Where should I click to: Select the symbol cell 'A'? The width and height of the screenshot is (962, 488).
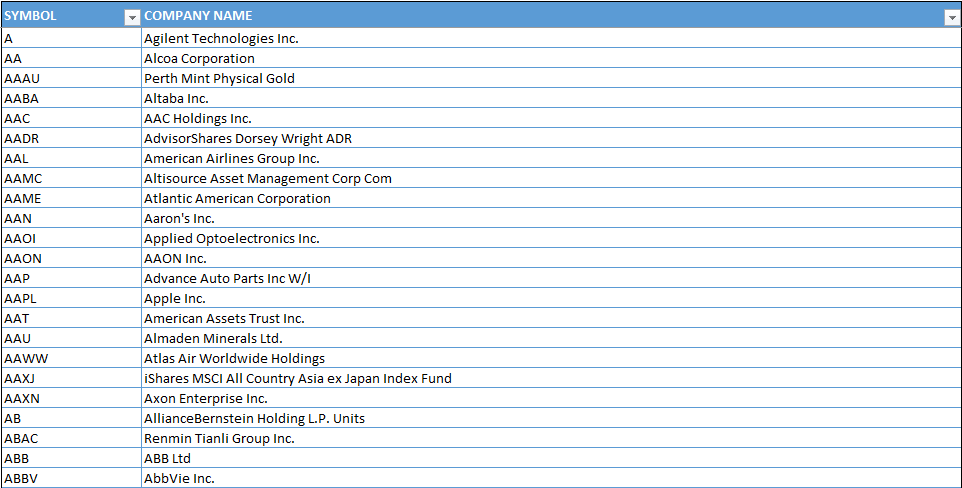[71, 38]
